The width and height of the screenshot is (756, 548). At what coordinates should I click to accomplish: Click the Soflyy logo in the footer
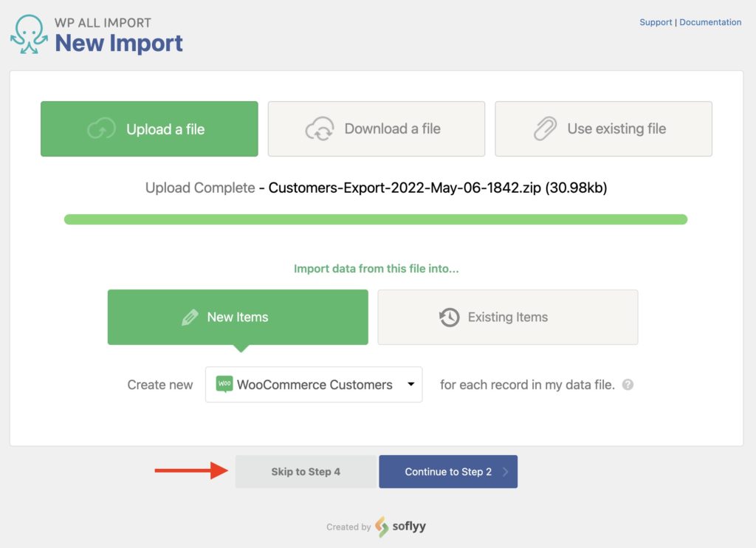382,528
